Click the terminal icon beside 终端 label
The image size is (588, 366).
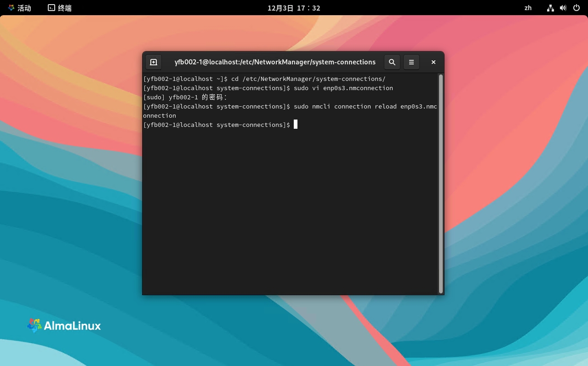tap(51, 8)
